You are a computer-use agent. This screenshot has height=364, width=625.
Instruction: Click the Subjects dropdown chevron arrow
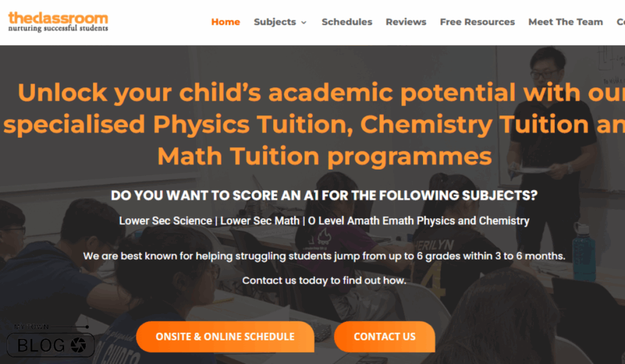click(304, 23)
